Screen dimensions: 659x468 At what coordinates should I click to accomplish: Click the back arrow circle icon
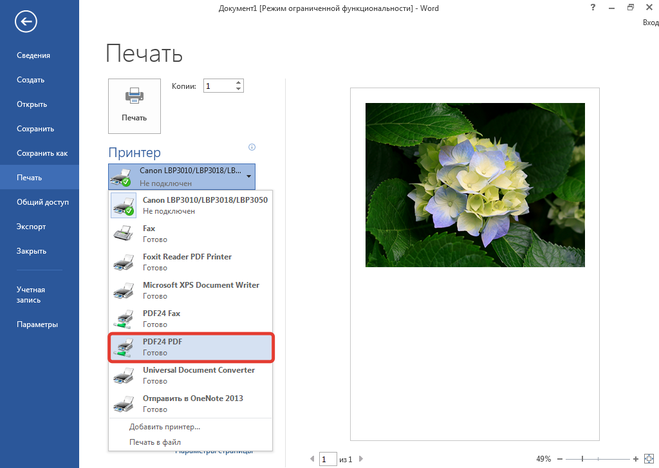click(x=26, y=21)
